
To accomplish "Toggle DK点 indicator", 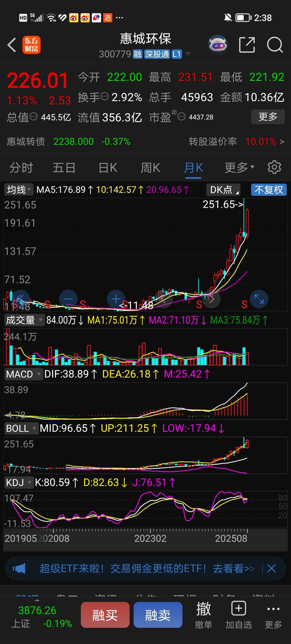I will click(223, 190).
